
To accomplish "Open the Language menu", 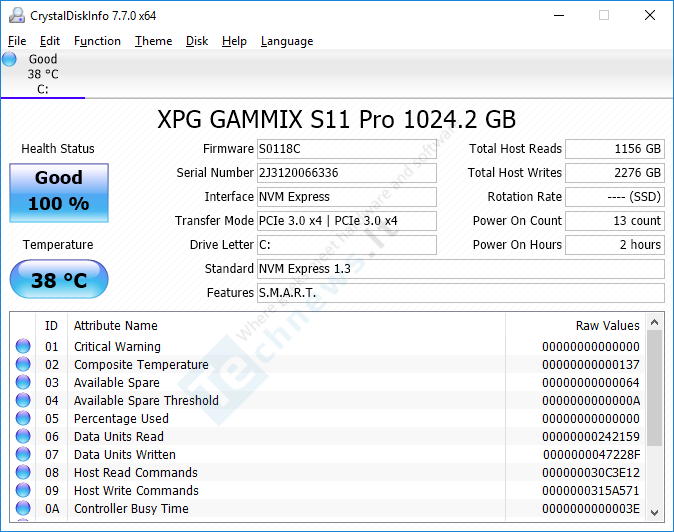I will 287,41.
